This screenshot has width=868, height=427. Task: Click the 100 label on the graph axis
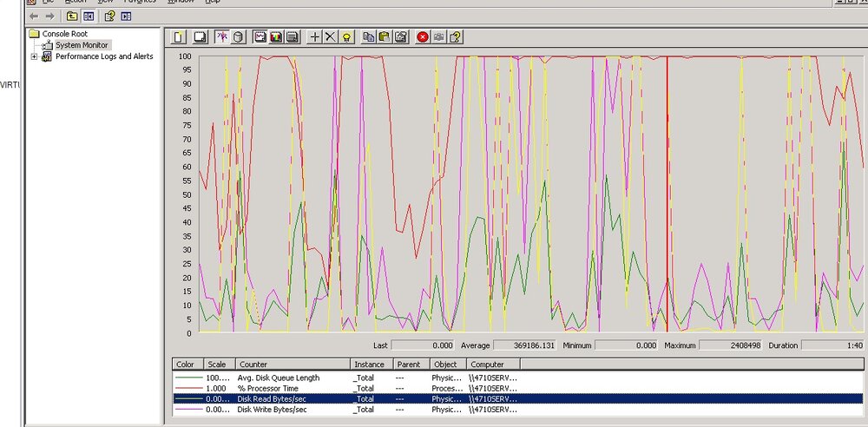(185, 56)
